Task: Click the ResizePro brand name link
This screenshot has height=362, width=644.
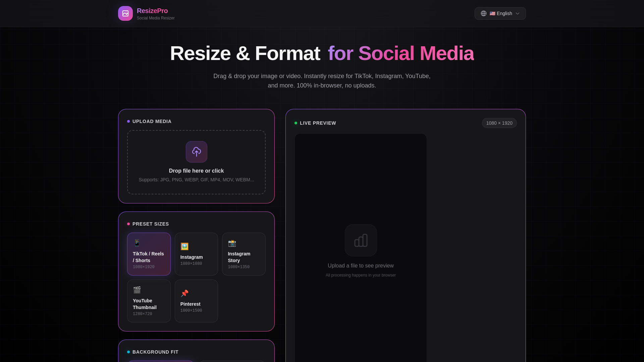Action: (152, 11)
